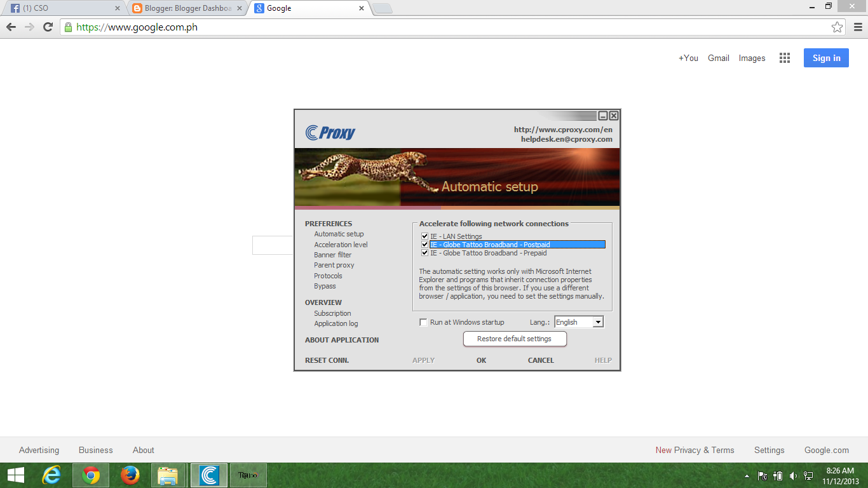The height and width of the screenshot is (488, 868).
Task: Click the Chrome forward arrow
Action: [29, 27]
